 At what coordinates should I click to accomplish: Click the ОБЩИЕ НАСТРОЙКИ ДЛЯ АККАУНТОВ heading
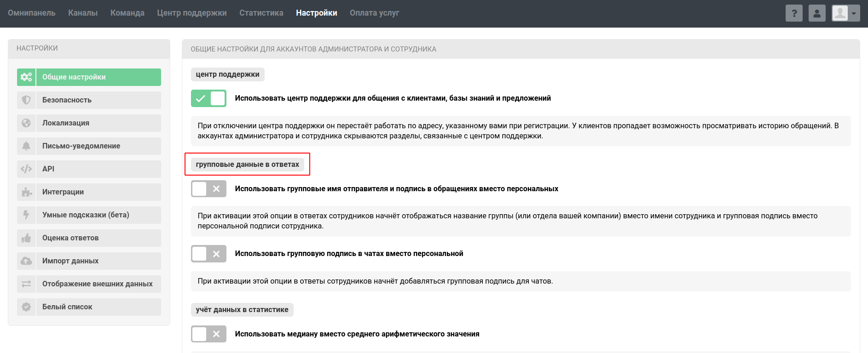[x=313, y=49]
